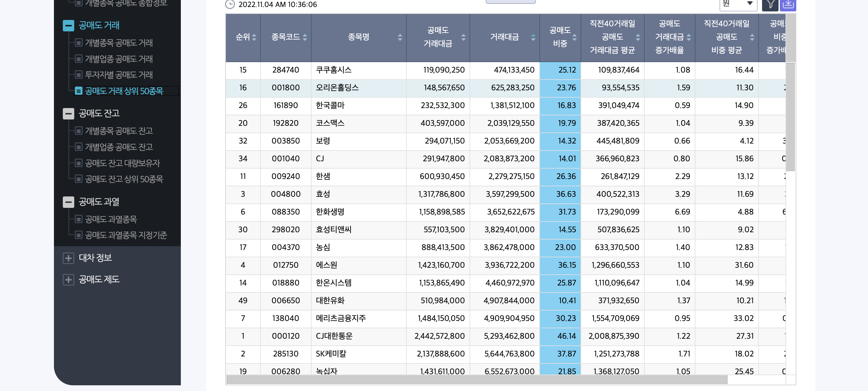Click the 46.14 short-selling ratio cell
Screen dimensions: 868x391
point(560,336)
